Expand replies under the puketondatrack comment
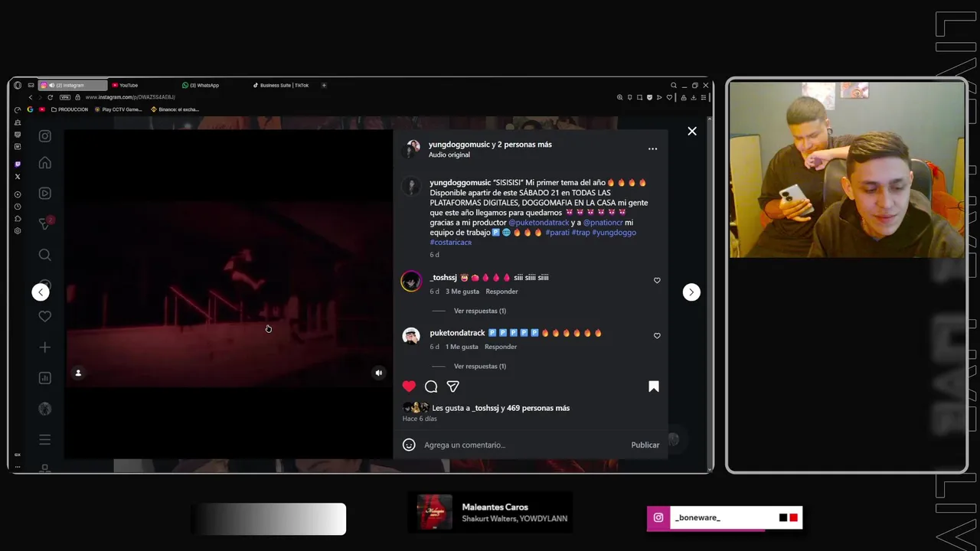Screen dimensions: 980x551 click(x=479, y=366)
